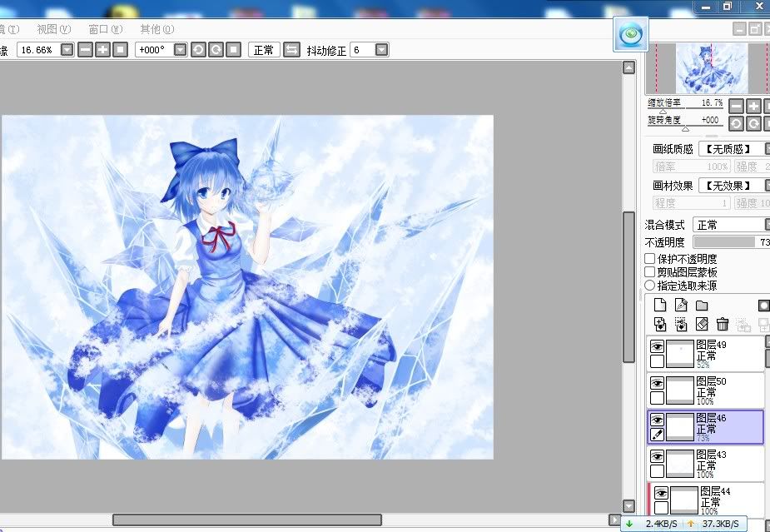Click the floating blue eye application icon

click(630, 34)
